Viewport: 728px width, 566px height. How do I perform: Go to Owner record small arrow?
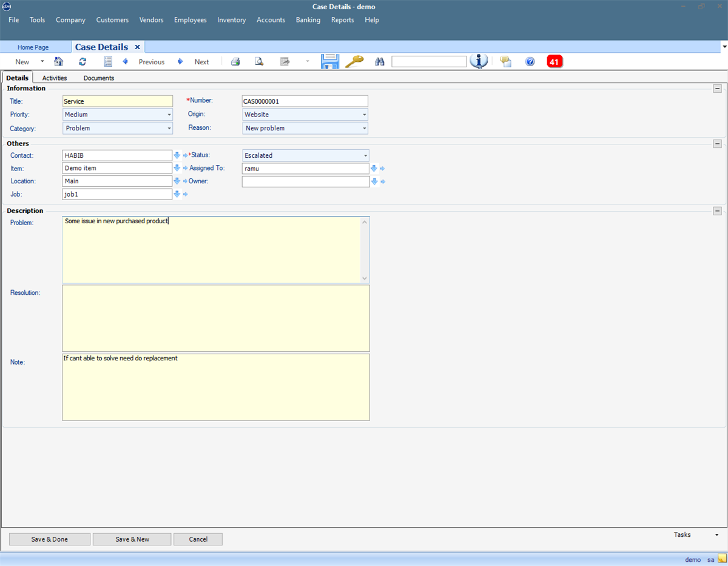point(383,181)
